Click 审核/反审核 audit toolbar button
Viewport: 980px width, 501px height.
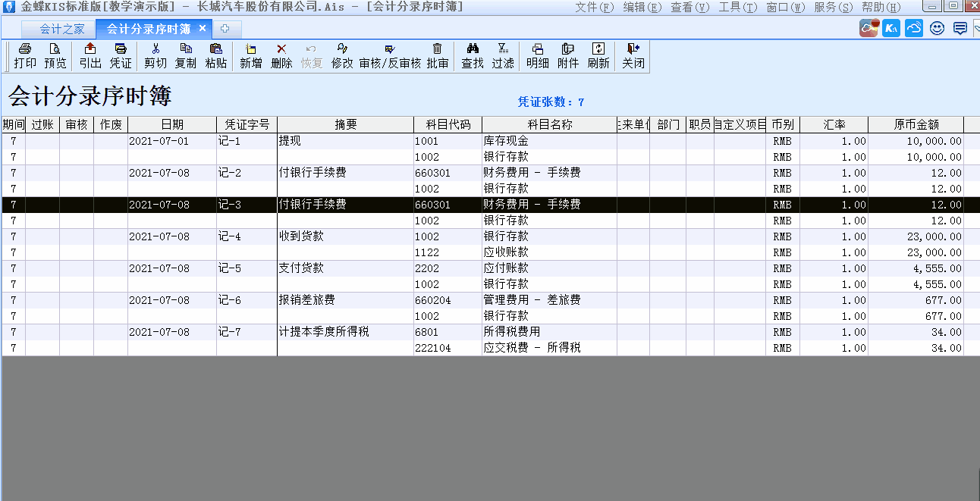click(390, 55)
